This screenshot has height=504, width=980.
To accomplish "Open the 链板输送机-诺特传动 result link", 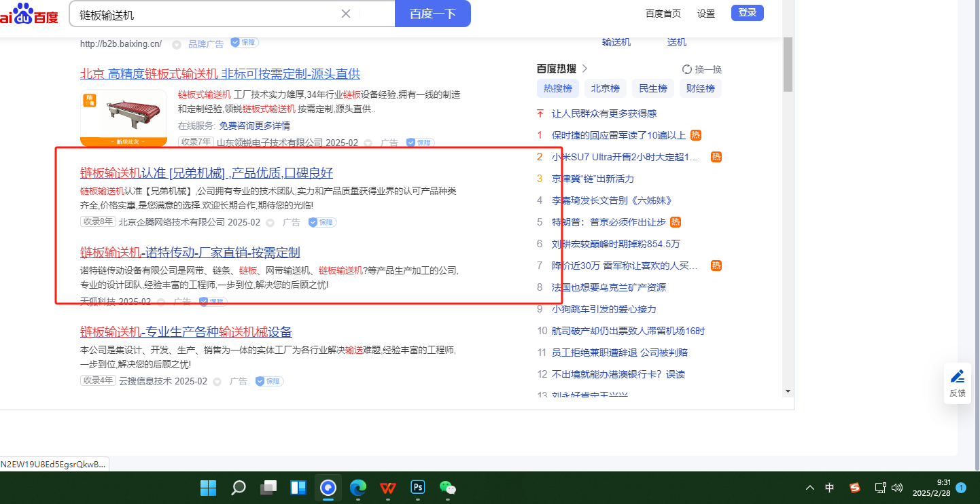I will coord(190,253).
